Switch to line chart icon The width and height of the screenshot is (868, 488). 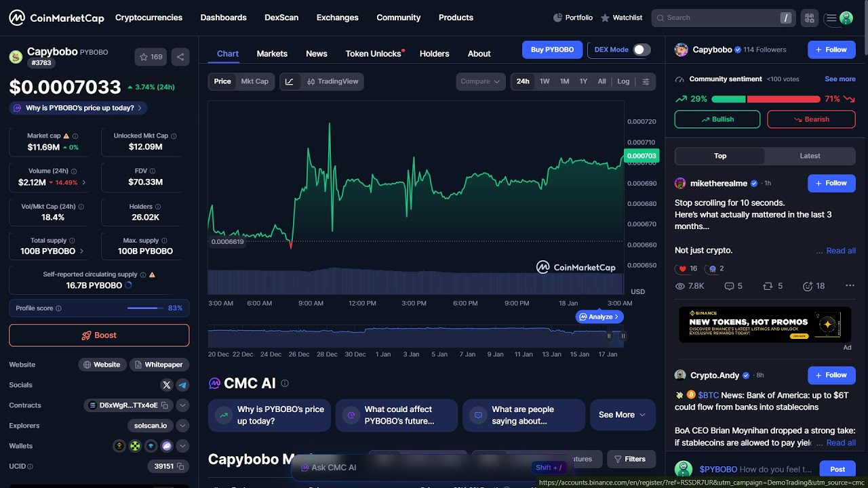[x=290, y=81]
